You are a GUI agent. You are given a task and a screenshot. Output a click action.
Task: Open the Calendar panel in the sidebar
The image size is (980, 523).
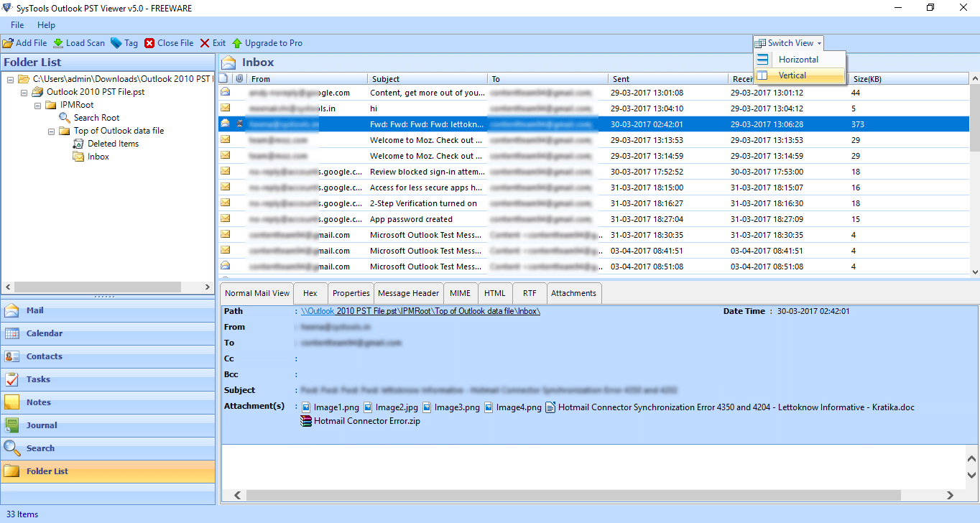18,333
